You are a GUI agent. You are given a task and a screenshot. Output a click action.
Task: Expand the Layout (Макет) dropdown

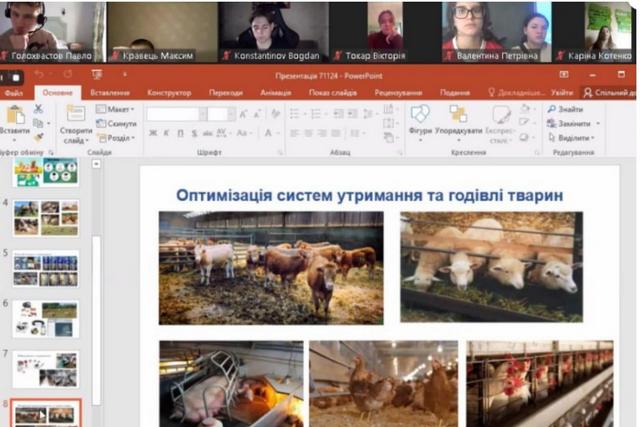(x=116, y=109)
